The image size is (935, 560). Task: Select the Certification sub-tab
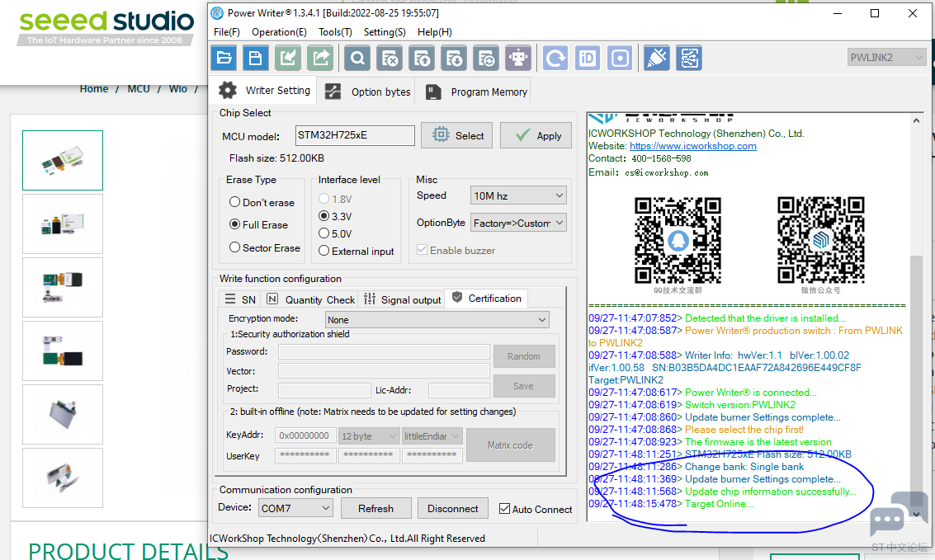pos(487,298)
